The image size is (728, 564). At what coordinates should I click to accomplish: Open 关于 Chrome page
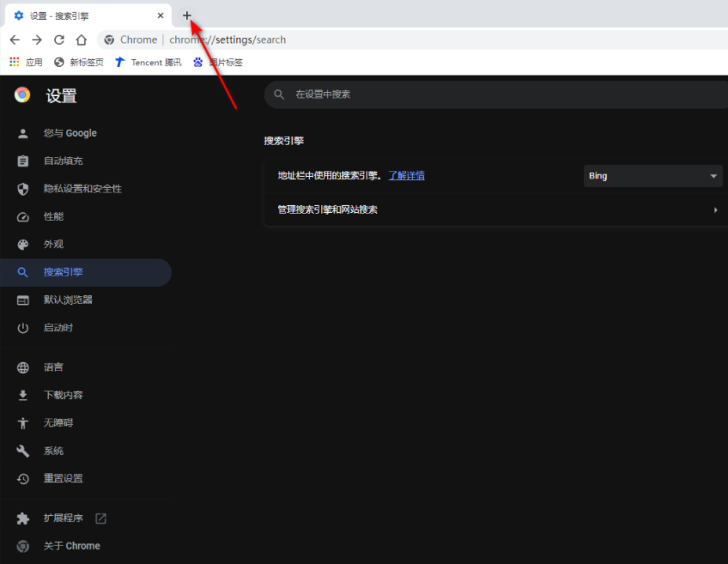pos(87,546)
